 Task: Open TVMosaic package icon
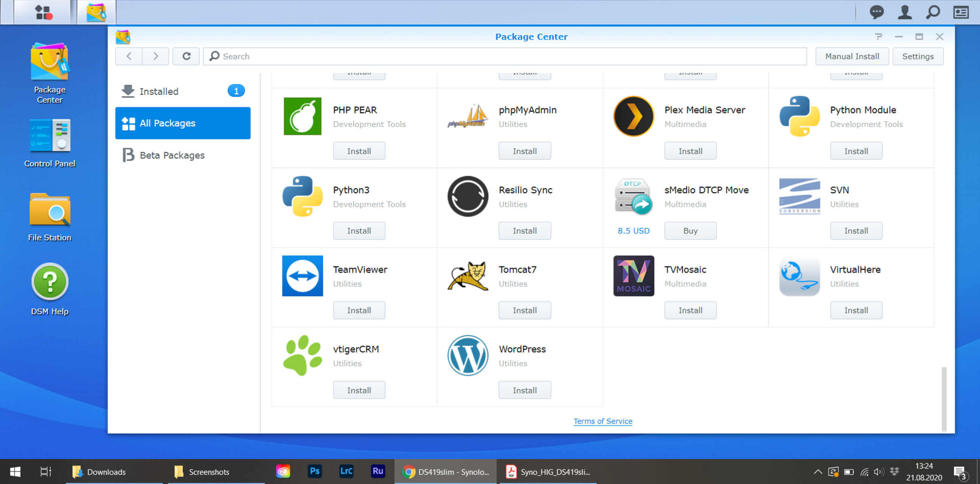click(x=634, y=276)
